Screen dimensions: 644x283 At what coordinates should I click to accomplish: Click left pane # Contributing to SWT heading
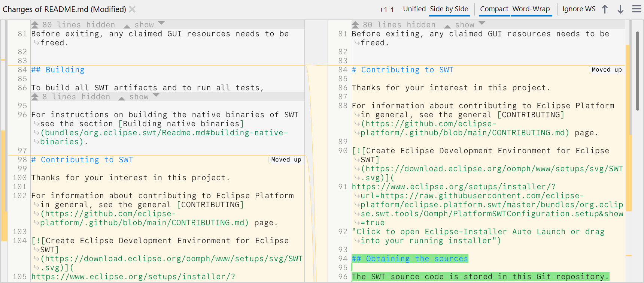click(82, 160)
